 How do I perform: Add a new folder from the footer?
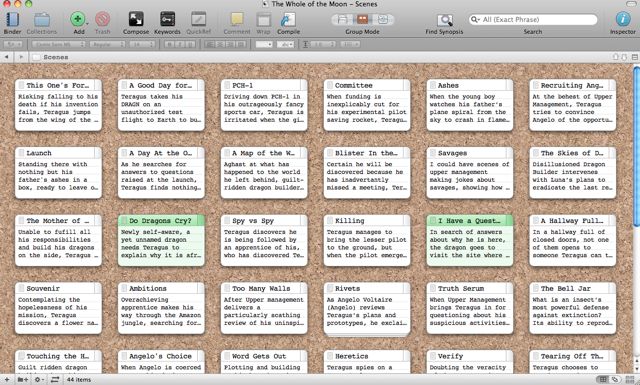22,380
